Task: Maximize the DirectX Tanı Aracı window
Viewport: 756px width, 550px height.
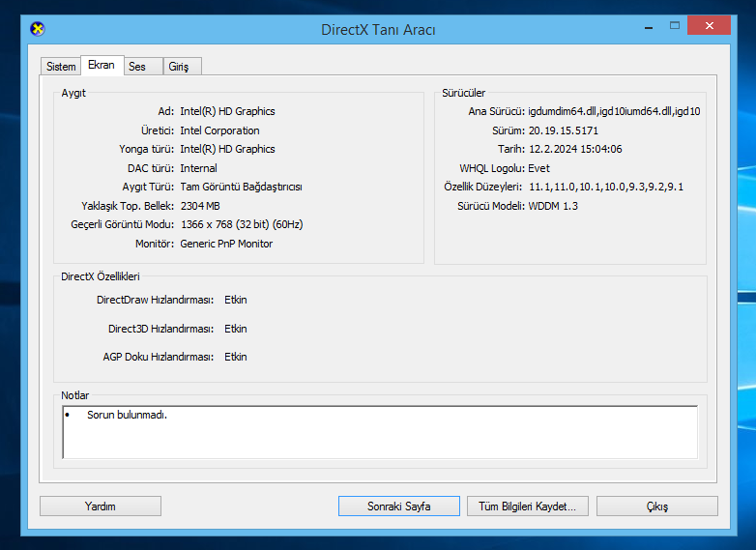Action: tap(675, 25)
